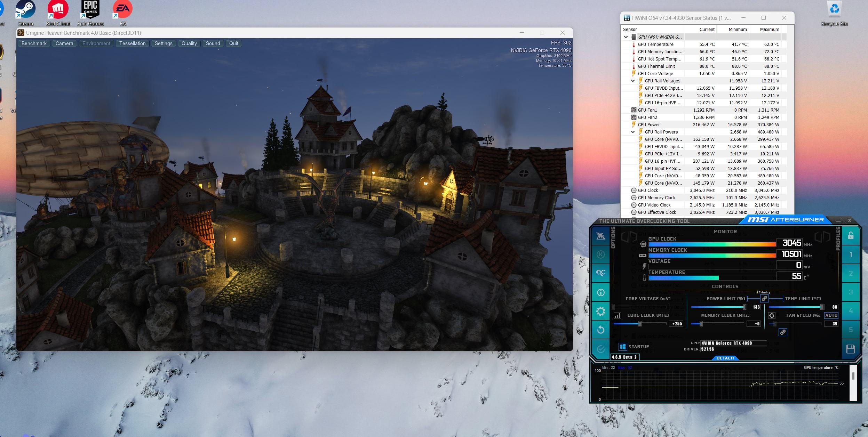Open the Afterburner information panel
Viewport: 868px width, 437px height.
pos(600,292)
